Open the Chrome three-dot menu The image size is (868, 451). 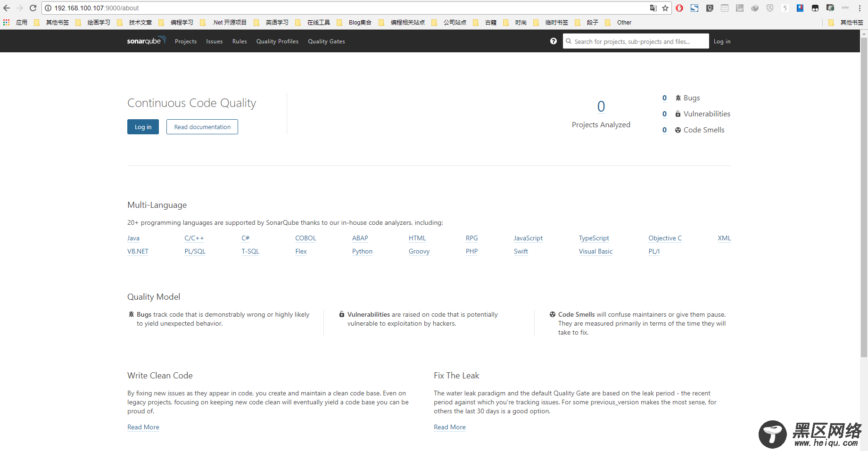pyautogui.click(x=860, y=8)
